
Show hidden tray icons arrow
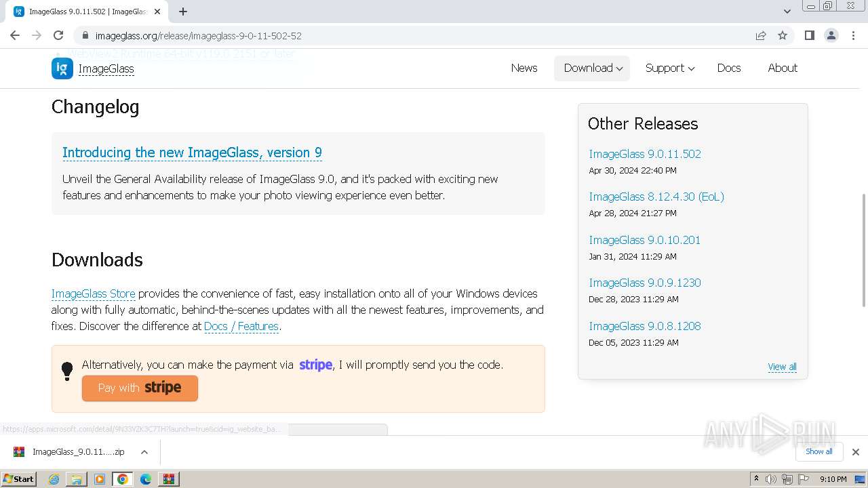coord(756,479)
